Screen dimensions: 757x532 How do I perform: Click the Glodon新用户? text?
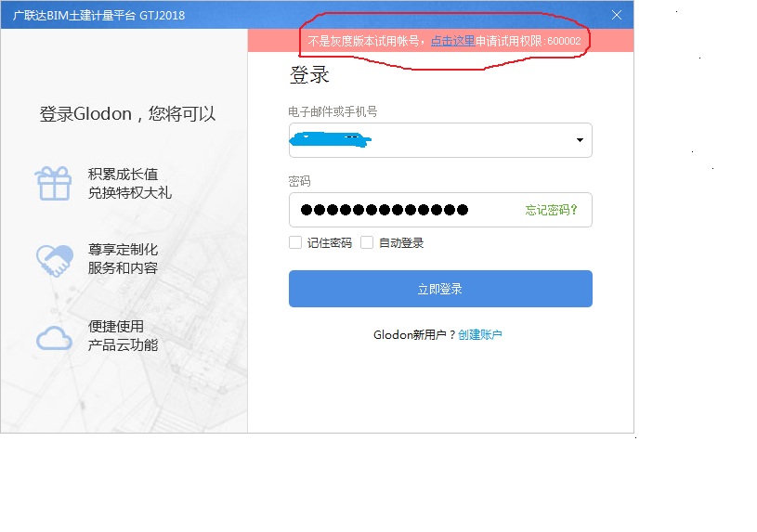click(x=414, y=334)
